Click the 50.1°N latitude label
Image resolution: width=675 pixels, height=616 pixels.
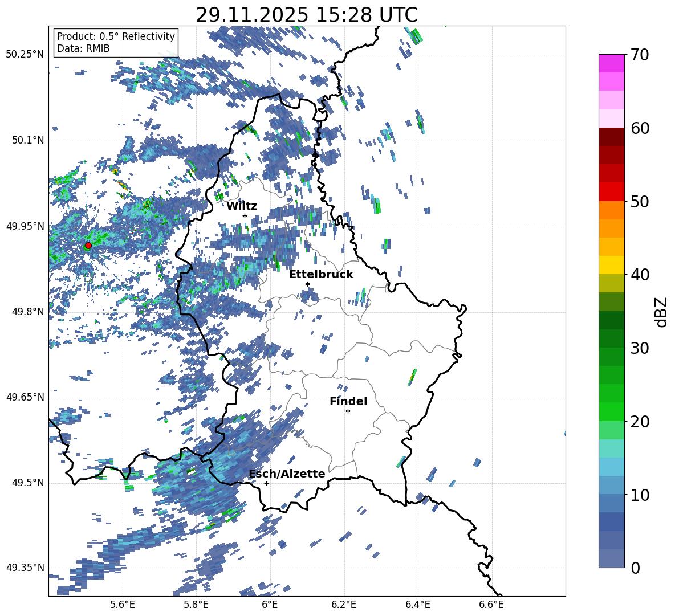tap(28, 140)
